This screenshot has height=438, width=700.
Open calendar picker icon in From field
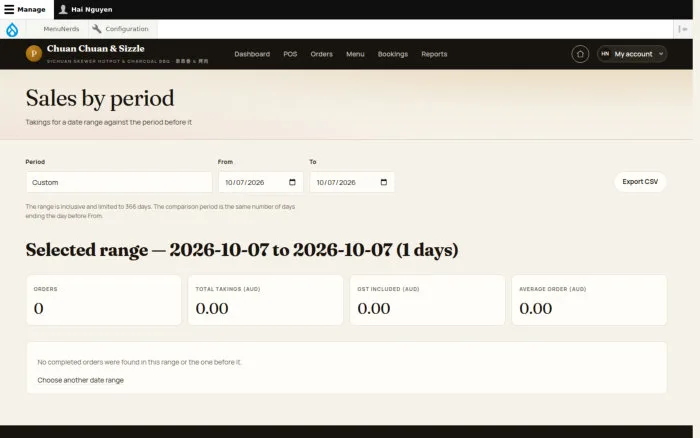coord(292,182)
